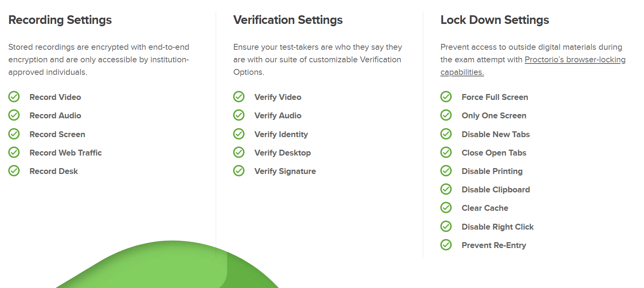Viewport: 644px width, 288px height.
Task: Click the check icon beside Disable Printing
Action: [446, 171]
